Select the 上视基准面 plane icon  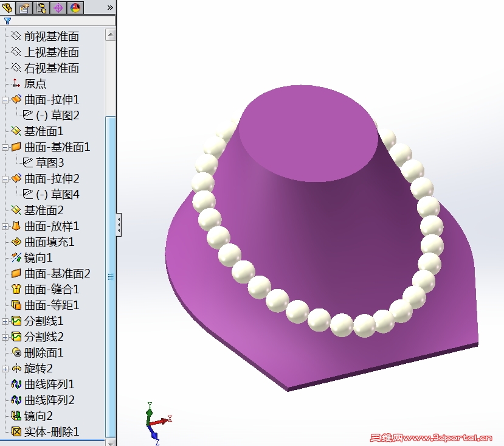pos(16,52)
